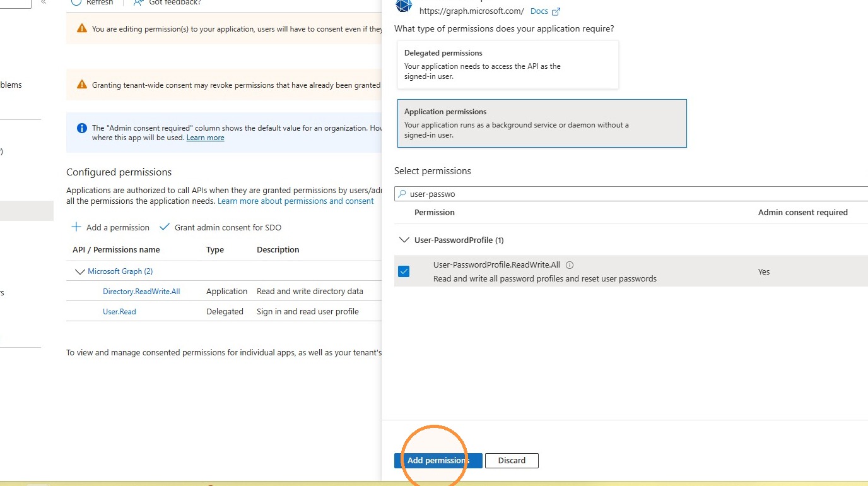Click the "Type" column header
868x486 pixels.
point(215,250)
